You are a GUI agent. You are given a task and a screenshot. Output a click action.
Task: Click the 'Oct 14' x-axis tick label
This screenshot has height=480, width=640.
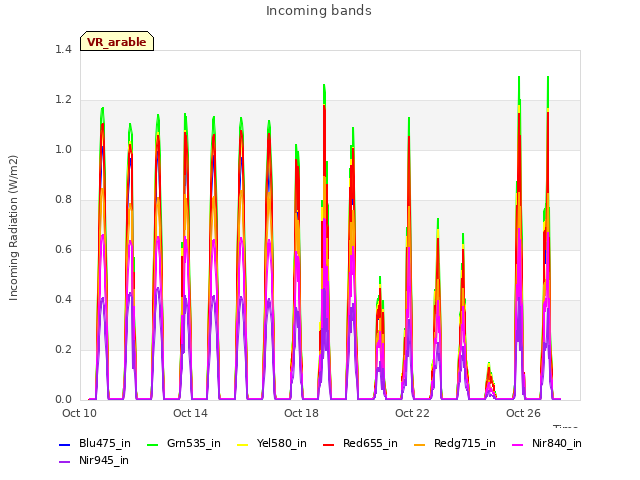190,413
